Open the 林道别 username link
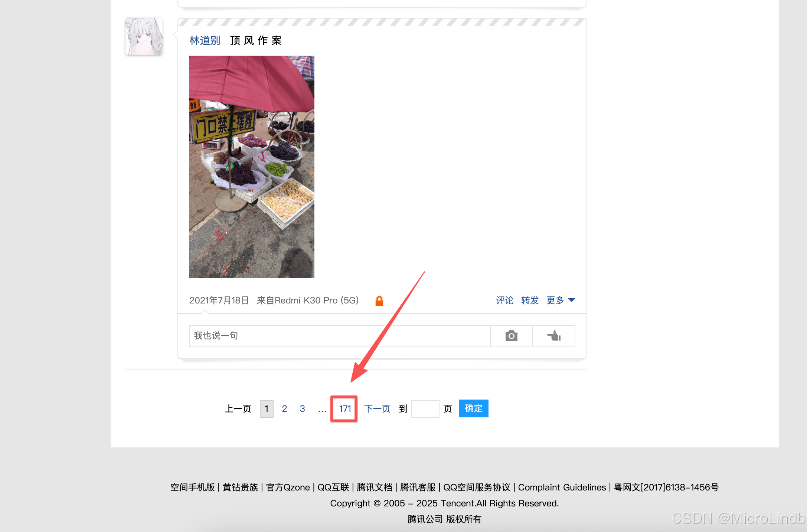Screen dimensions: 807x532 coord(205,40)
